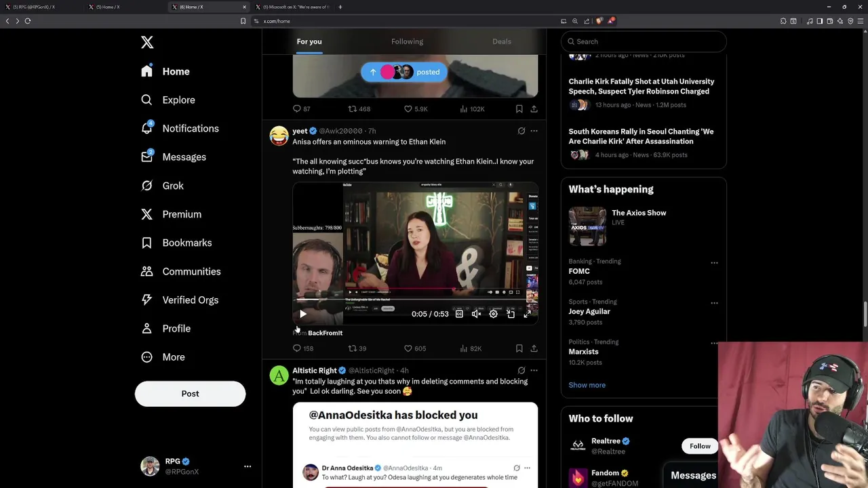
Task: Open The Axios Show thumbnail
Action: tap(587, 226)
